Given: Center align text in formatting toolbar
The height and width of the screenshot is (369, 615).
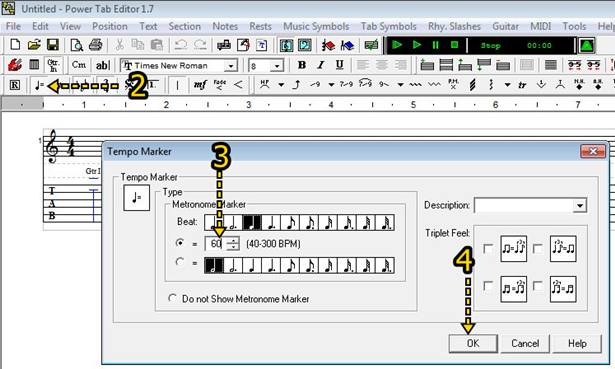Looking at the screenshot, I should tap(382, 65).
